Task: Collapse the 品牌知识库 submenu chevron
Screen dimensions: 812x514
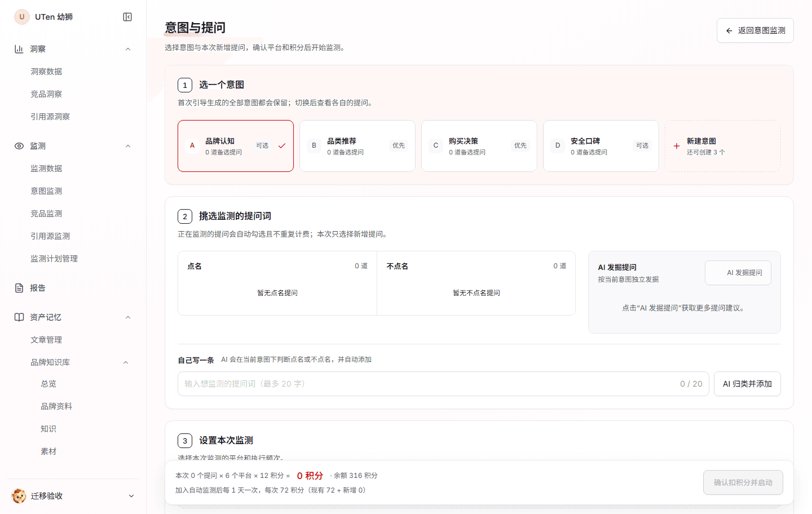Action: [x=126, y=362]
